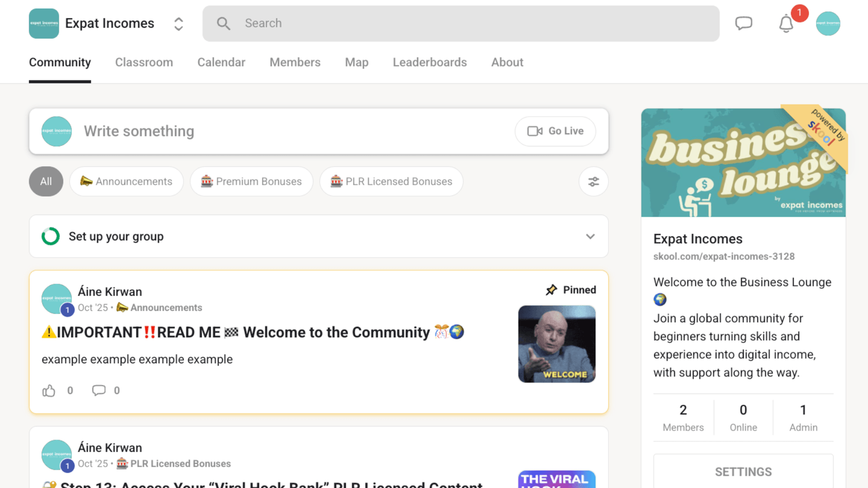
Task: Open the SETTINGS button
Action: click(x=744, y=472)
